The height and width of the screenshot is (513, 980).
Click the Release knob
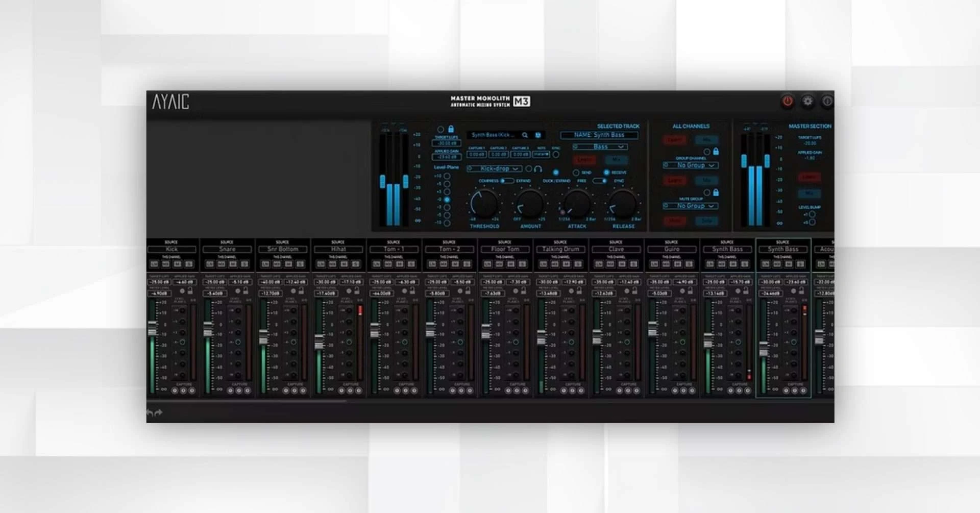[623, 204]
